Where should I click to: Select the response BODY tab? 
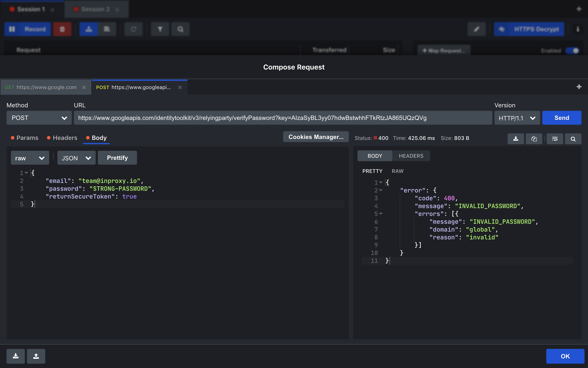[375, 156]
